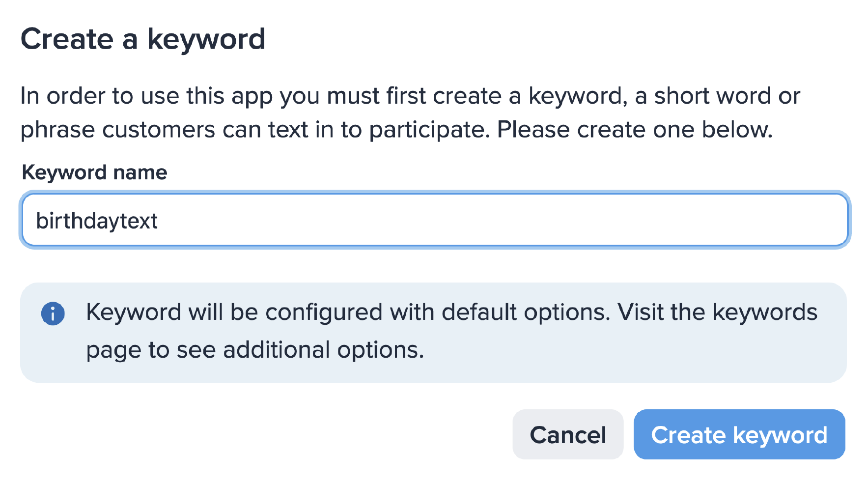Viewport: 868px width, 483px height.
Task: Focus the Keyword name input field
Action: (435, 220)
